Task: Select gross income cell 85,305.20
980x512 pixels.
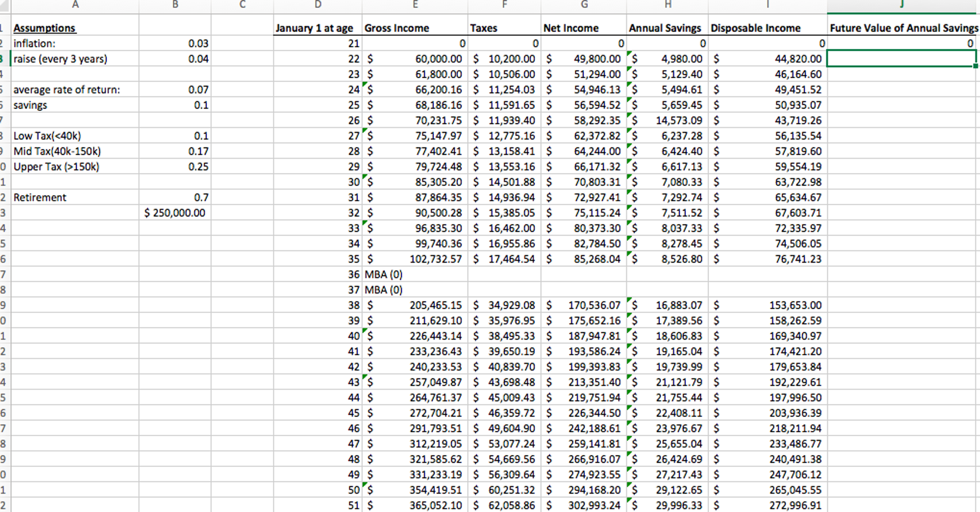Action: (415, 182)
